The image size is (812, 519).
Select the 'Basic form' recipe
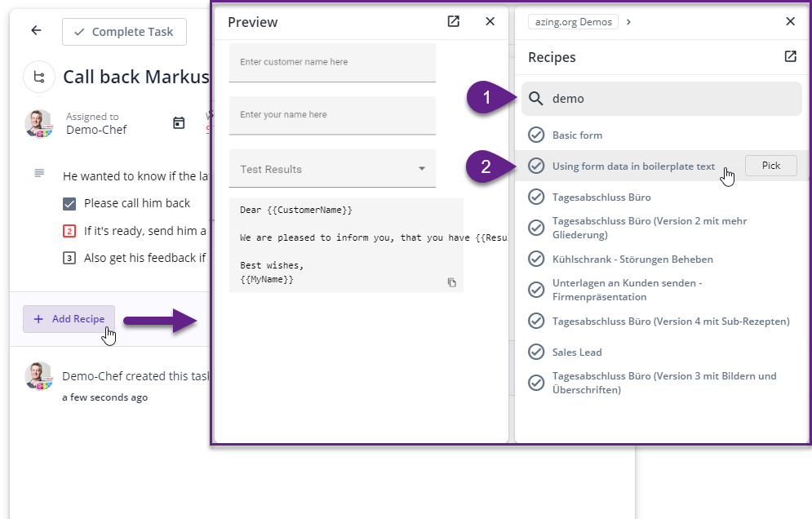[x=577, y=135]
